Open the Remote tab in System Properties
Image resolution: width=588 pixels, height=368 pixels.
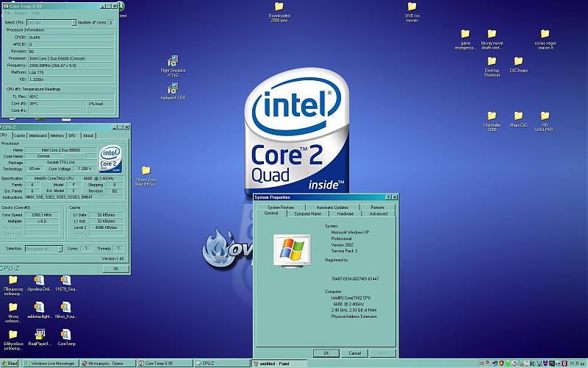[x=378, y=208]
